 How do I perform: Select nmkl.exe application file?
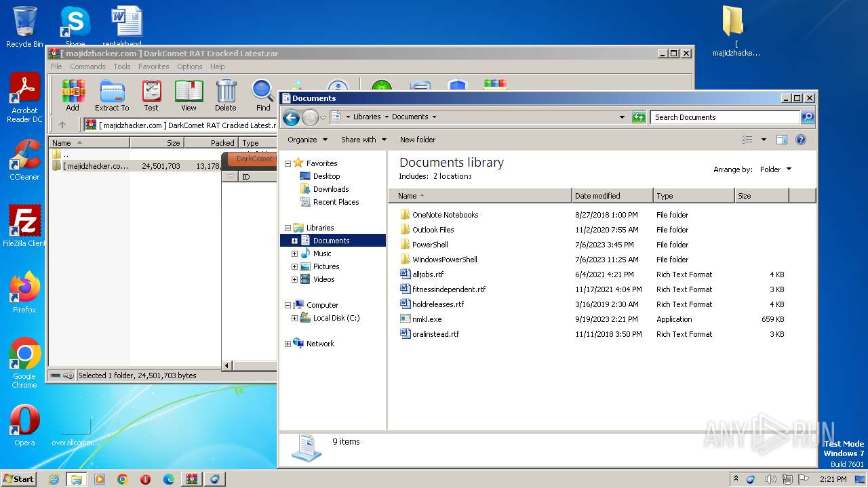click(x=427, y=319)
